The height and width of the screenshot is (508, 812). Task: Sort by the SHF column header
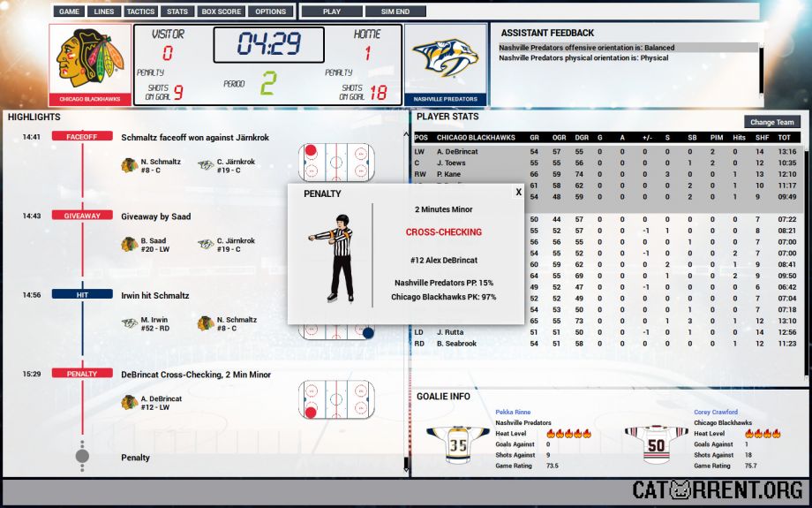763,137
